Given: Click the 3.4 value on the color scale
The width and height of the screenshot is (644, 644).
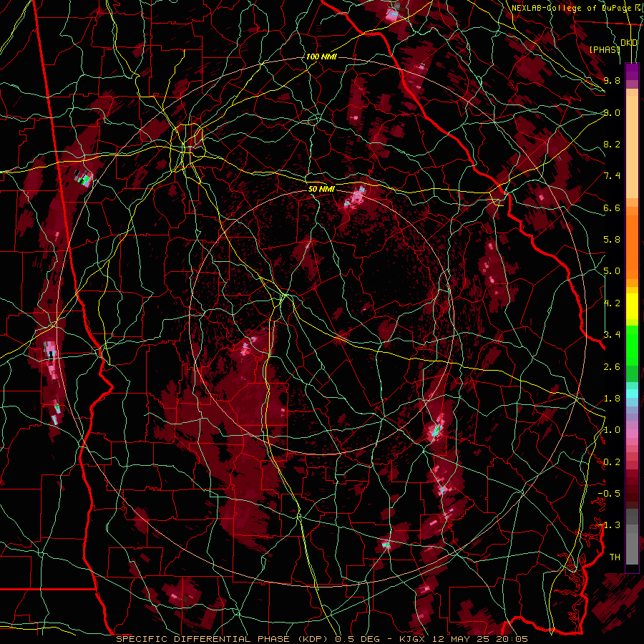Looking at the screenshot, I should (612, 335).
